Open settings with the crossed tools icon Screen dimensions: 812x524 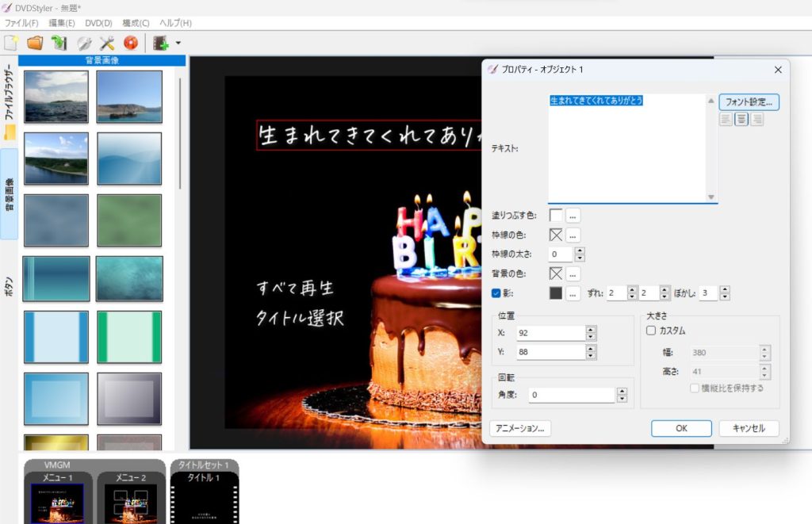coord(107,43)
